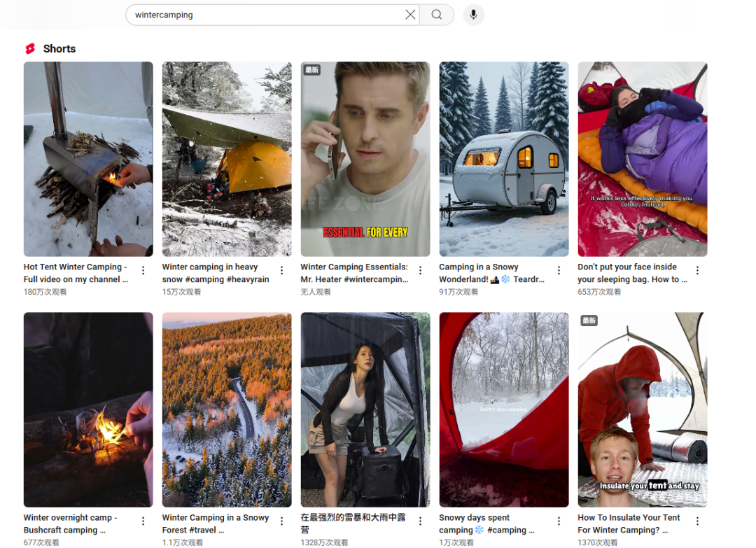Click the magnifying glass search button
756x548 pixels.
tap(437, 15)
